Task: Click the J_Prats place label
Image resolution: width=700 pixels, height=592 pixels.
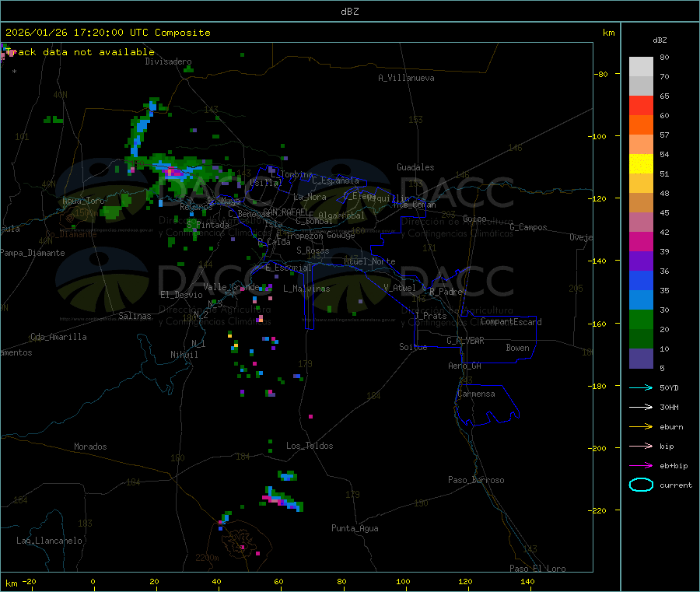Action: click(430, 316)
